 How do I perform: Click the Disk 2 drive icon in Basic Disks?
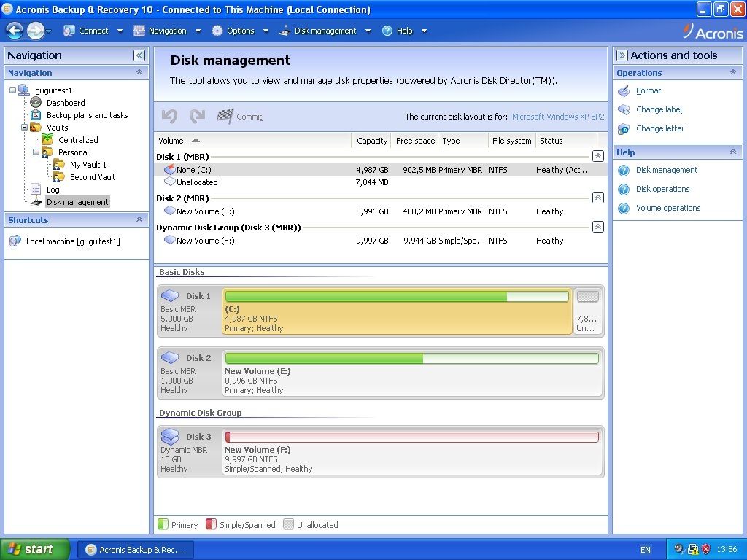(169, 357)
